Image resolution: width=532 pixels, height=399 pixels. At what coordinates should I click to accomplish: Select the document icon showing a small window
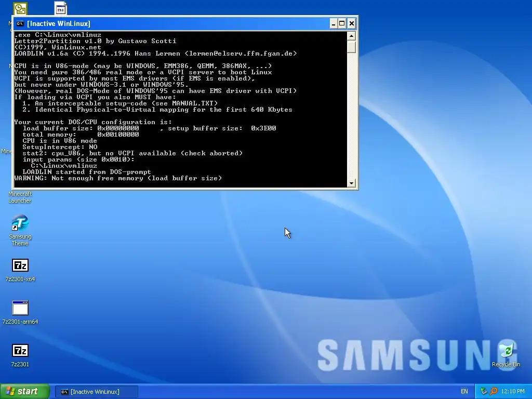[61, 8]
